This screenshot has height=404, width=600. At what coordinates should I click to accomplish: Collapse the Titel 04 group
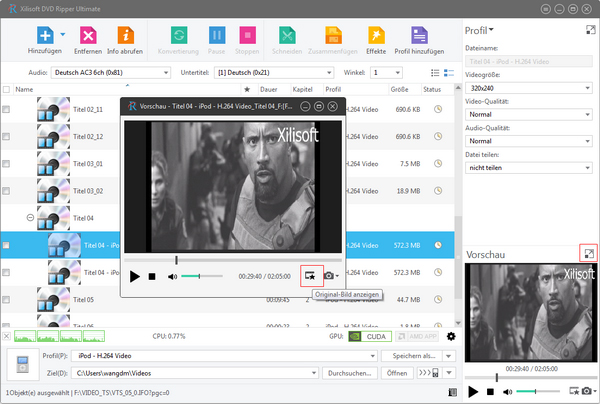coord(30,218)
